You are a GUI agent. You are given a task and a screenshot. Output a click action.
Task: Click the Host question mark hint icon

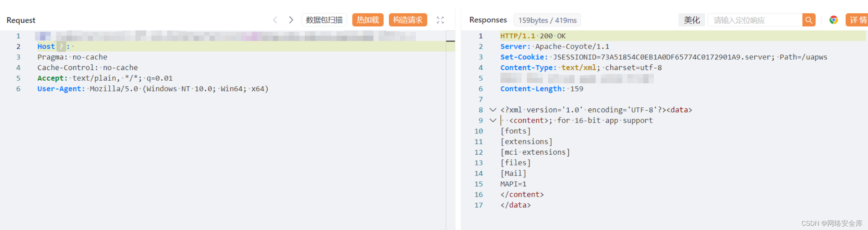[x=61, y=47]
